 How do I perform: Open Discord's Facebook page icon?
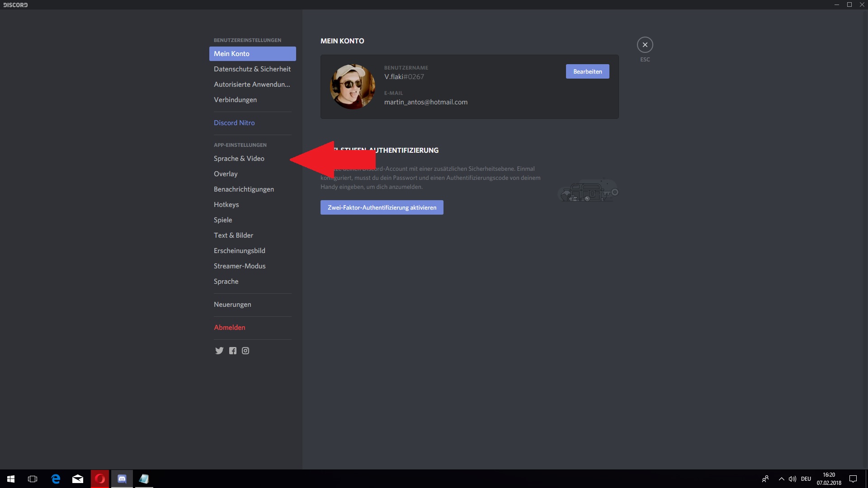[232, 351]
